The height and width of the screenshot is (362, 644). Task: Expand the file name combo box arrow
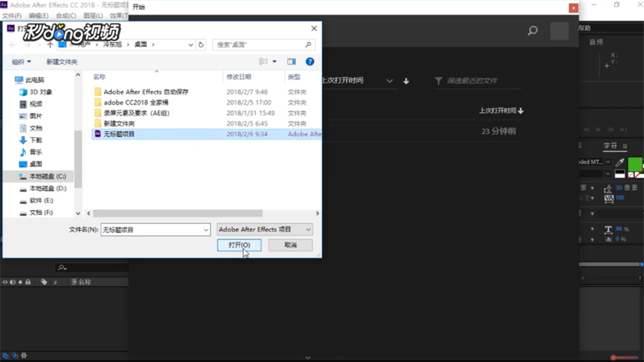coord(206,229)
